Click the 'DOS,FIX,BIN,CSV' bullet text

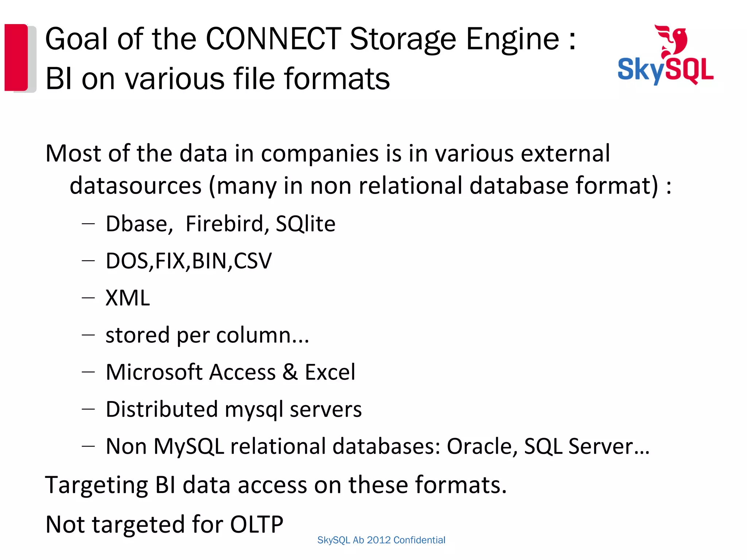click(x=189, y=261)
